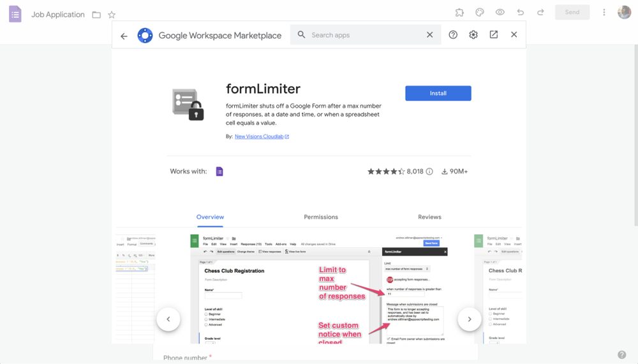The width and height of the screenshot is (638, 364).
Task: Clear the Marketplace search box
Action: (x=429, y=35)
